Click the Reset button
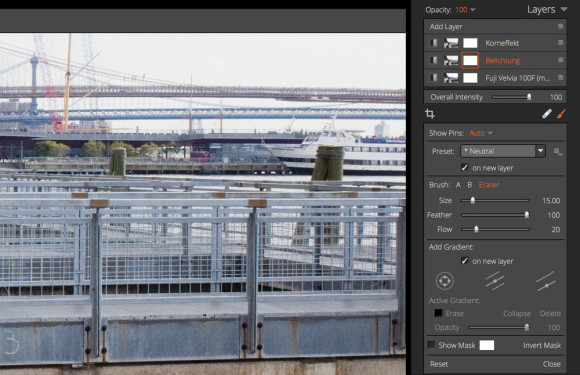This screenshot has width=580, height=375. tap(439, 364)
